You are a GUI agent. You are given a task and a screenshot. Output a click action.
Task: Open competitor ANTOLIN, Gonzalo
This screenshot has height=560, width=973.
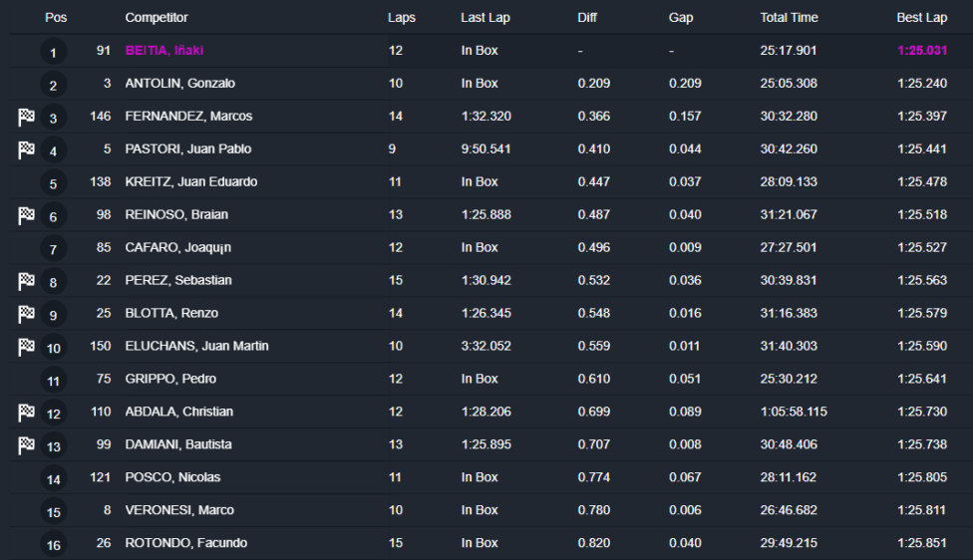[180, 83]
